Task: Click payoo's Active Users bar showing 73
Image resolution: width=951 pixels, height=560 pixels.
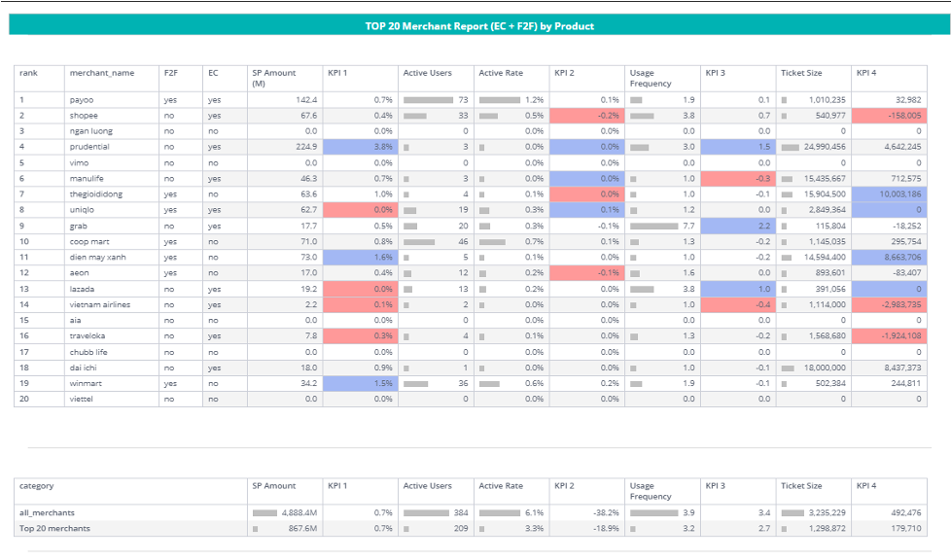Action: click(428, 100)
